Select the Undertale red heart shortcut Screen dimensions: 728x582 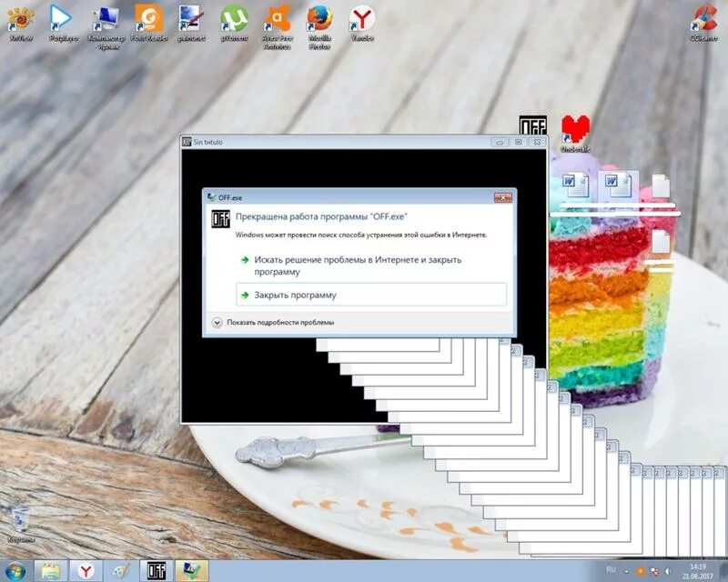(x=575, y=134)
